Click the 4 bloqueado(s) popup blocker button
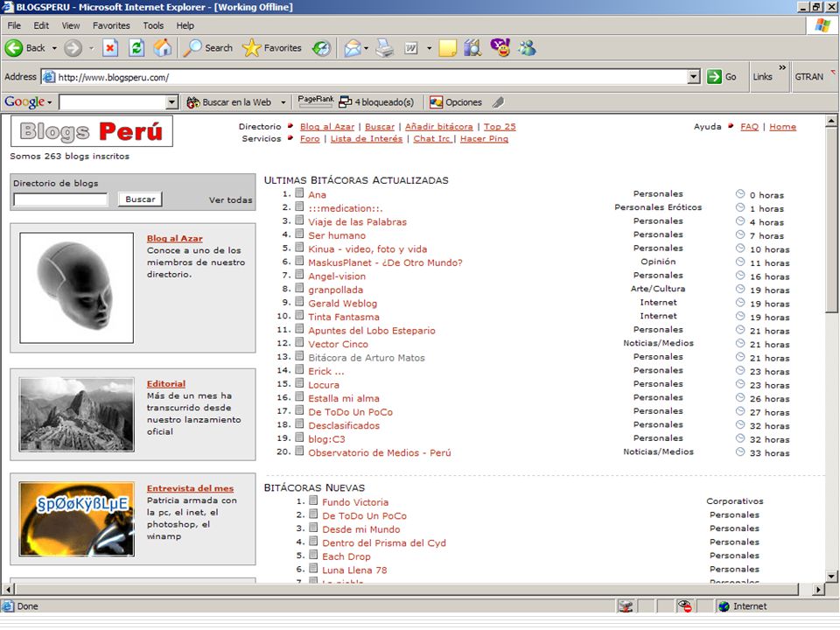The image size is (840, 630). [376, 101]
